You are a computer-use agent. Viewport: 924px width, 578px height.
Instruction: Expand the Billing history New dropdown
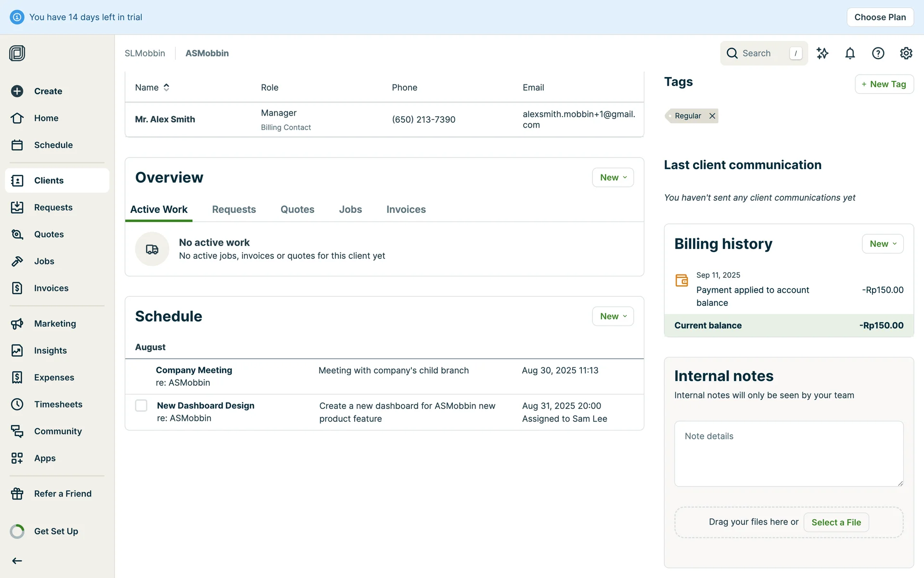coord(882,244)
